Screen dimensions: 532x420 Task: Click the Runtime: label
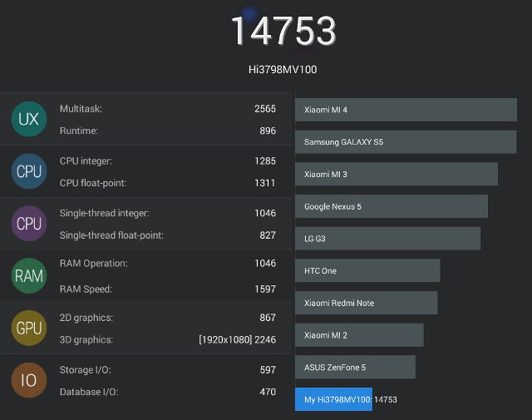point(79,131)
